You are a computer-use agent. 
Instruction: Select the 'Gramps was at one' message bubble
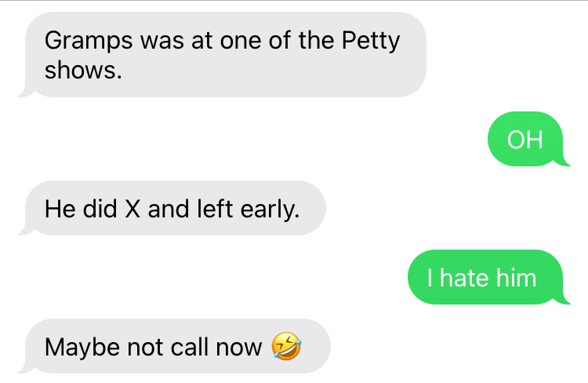(222, 54)
